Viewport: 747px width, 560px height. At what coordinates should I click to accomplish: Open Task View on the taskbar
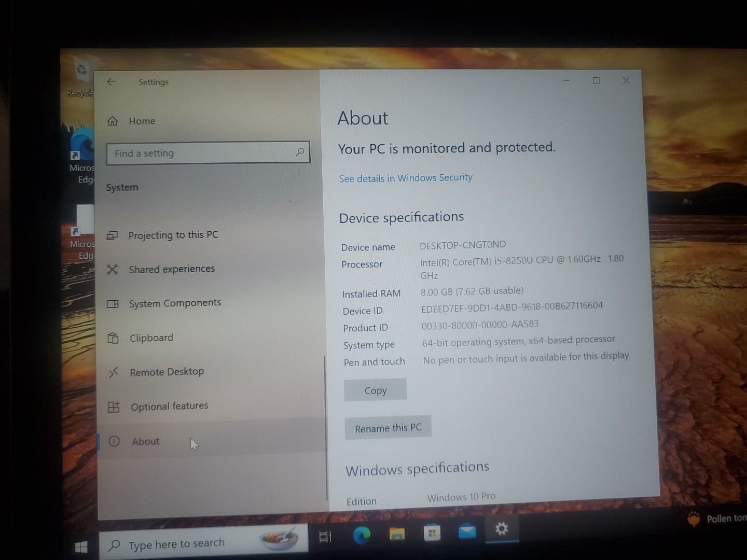point(325,537)
